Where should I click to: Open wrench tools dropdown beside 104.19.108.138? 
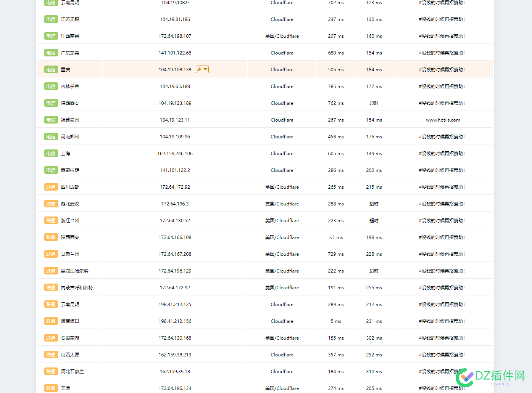(x=202, y=69)
